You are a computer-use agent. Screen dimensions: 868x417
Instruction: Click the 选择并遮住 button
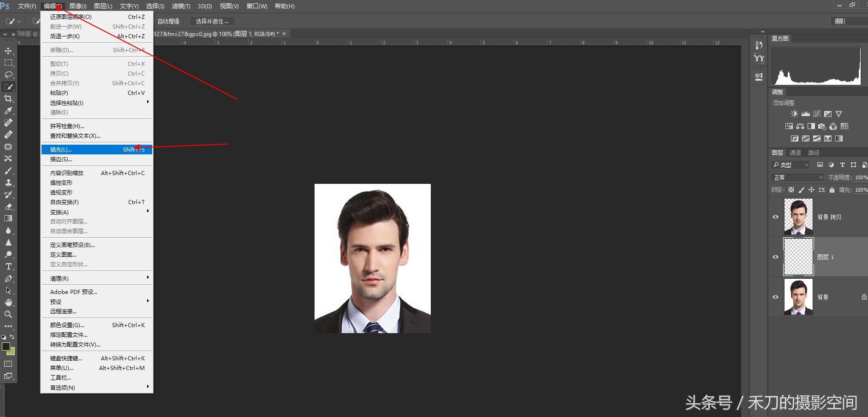tap(212, 21)
